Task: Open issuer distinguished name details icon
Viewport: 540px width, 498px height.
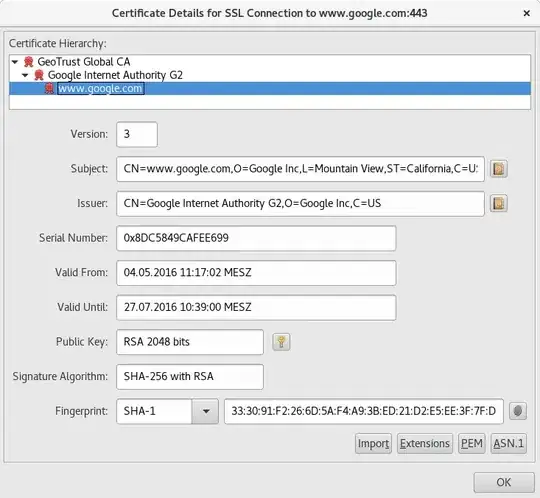Action: point(498,204)
